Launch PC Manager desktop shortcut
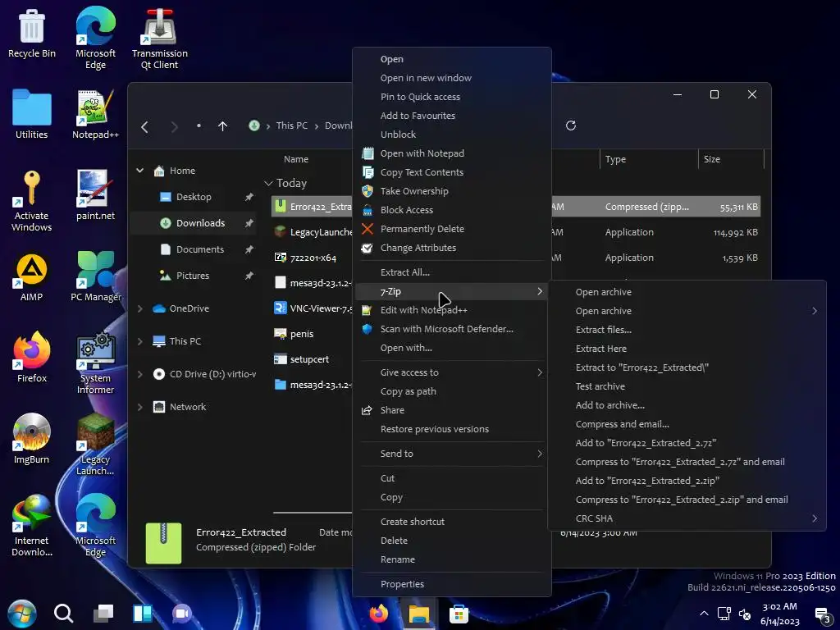The image size is (840, 630). click(95, 277)
